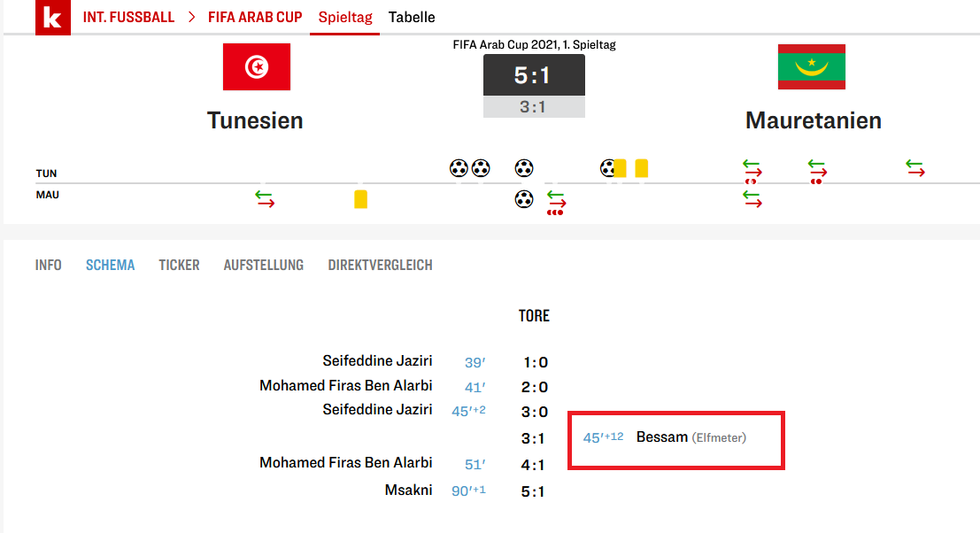Click the 5:1 final score box
980x533 pixels.
pyautogui.click(x=534, y=75)
